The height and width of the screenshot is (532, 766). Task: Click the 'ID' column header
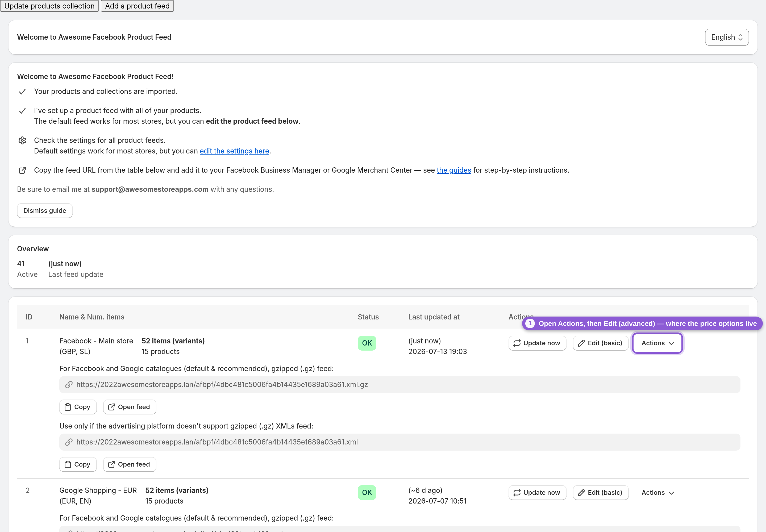coord(29,317)
